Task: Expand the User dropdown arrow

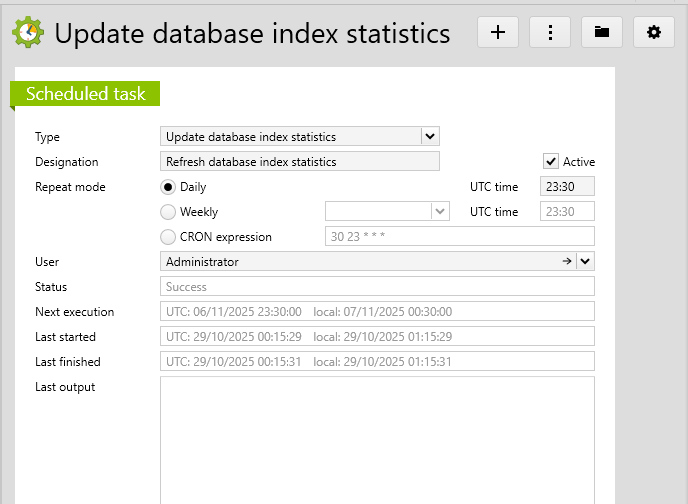Action: 585,261
